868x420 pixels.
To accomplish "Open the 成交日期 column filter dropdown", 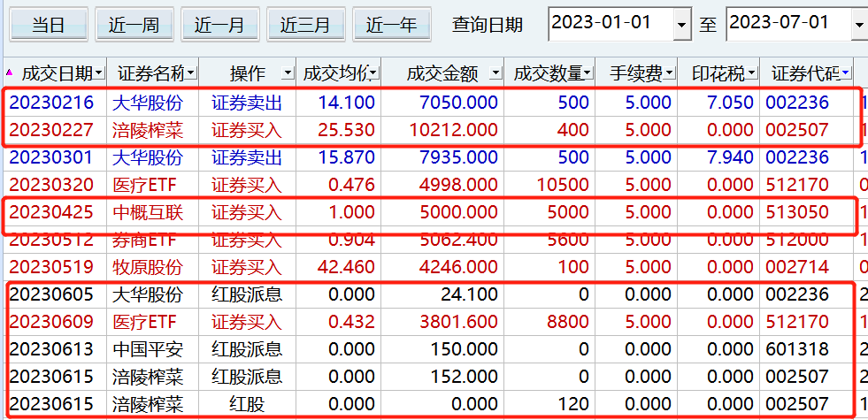I will [x=98, y=73].
